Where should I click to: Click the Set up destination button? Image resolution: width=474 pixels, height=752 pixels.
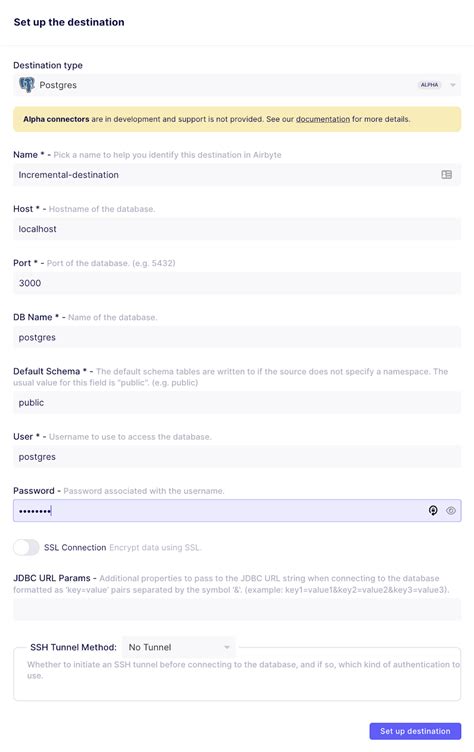pyautogui.click(x=415, y=731)
